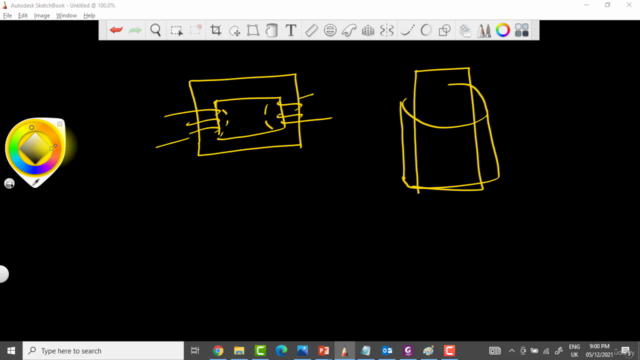Viewport: 640px width, 360px height.
Task: Open the Color Editor ring icon
Action: coord(503,30)
